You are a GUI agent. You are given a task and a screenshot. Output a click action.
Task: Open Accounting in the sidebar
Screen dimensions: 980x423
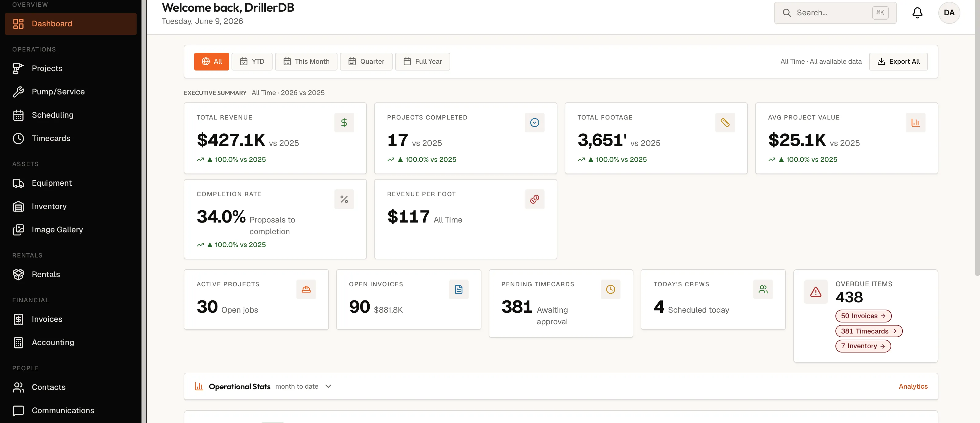70,343
